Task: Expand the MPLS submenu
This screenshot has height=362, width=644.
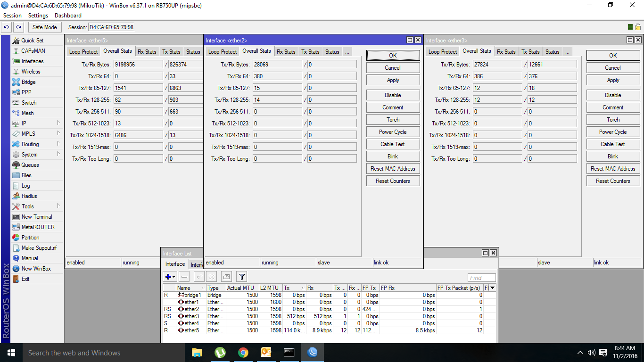Action: [59, 133]
